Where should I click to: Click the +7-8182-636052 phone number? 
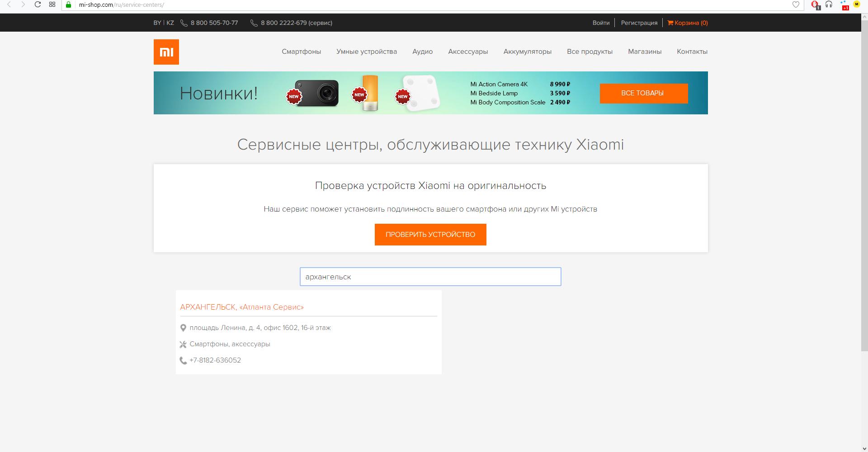click(x=215, y=360)
